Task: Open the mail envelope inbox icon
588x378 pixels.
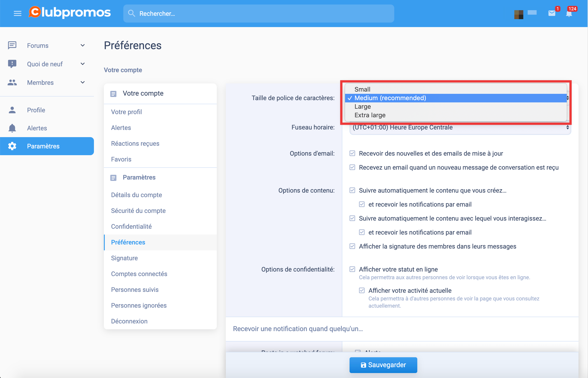Action: point(552,13)
